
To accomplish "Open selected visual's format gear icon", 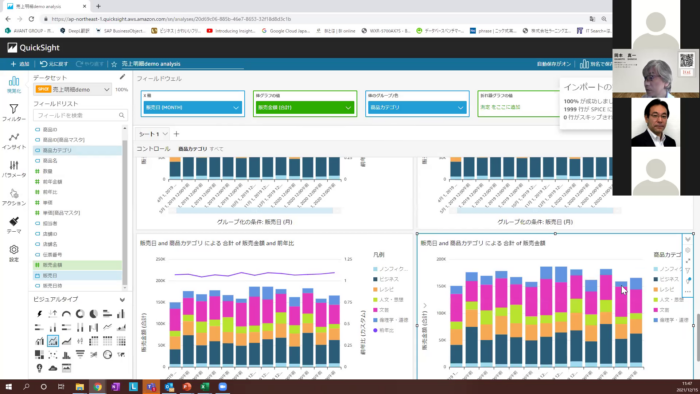I will click(x=688, y=250).
